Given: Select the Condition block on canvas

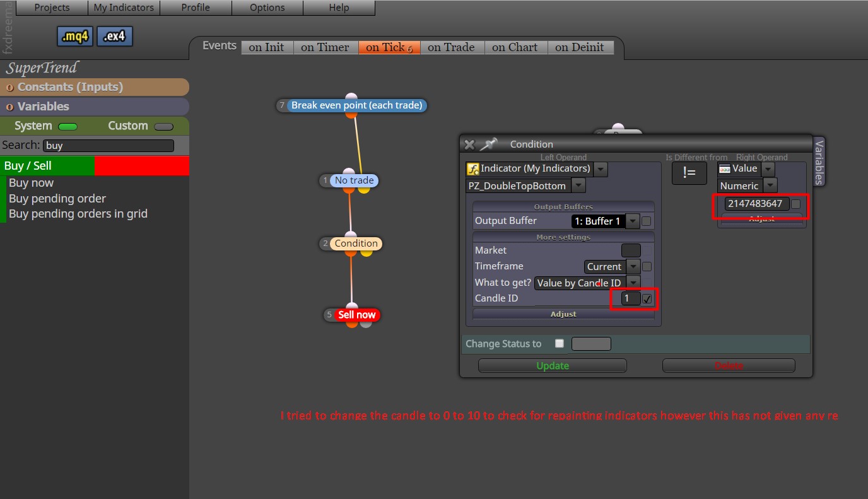Looking at the screenshot, I should tap(356, 244).
